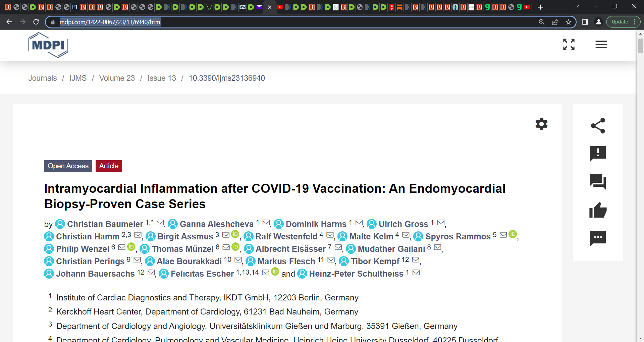The image size is (644, 342).
Task: Open Volume 23 breadcrumb item
Action: coord(117,78)
